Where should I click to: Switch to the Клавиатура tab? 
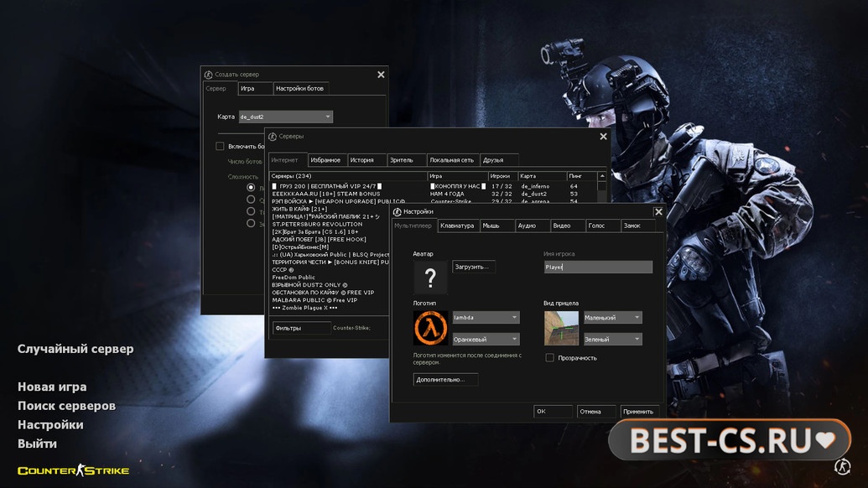pyautogui.click(x=458, y=226)
